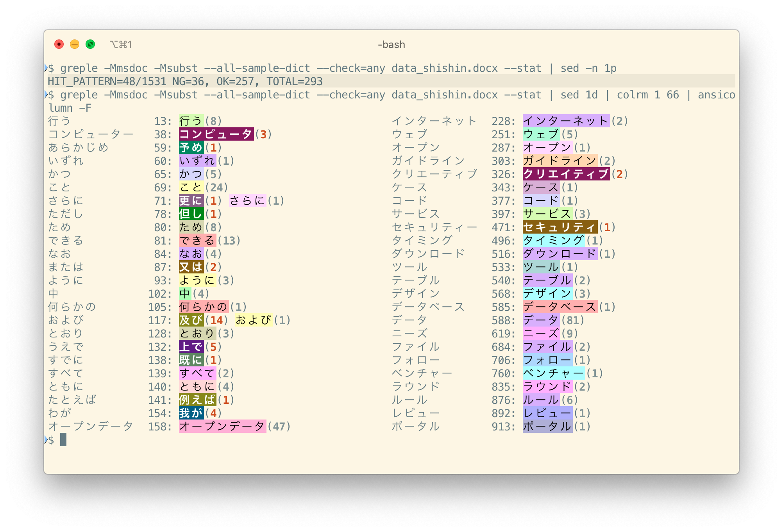
Task: Click the highlighted ウェブ(5) entry
Action: [541, 134]
